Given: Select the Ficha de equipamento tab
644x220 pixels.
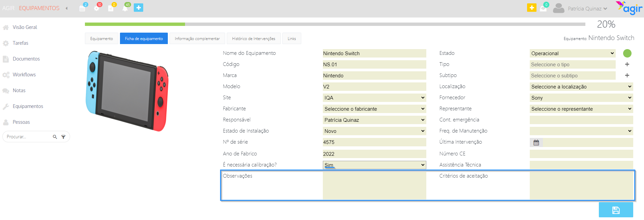Looking at the screenshot, I should click(144, 38).
